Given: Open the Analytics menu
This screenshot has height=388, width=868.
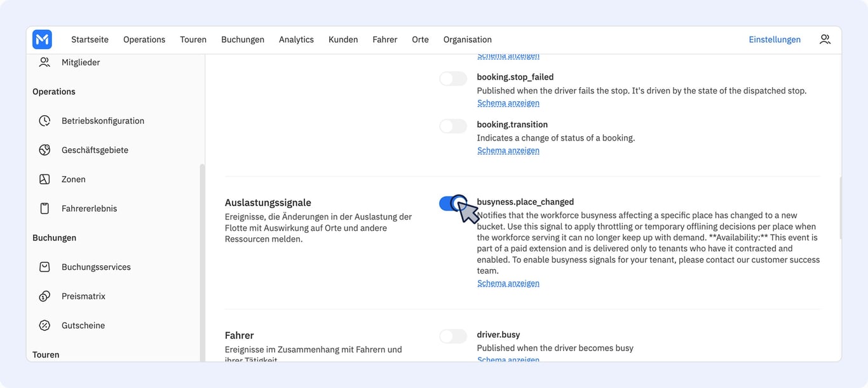Looking at the screenshot, I should click(296, 39).
